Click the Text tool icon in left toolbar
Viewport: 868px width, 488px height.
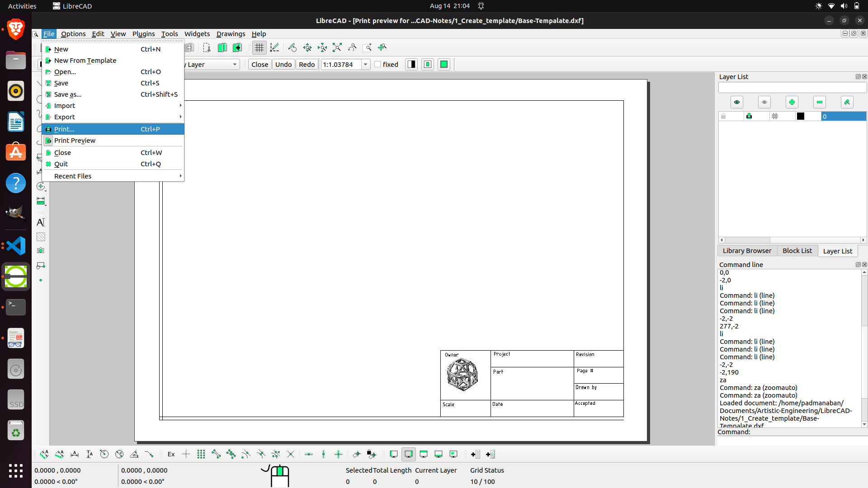tap(41, 222)
